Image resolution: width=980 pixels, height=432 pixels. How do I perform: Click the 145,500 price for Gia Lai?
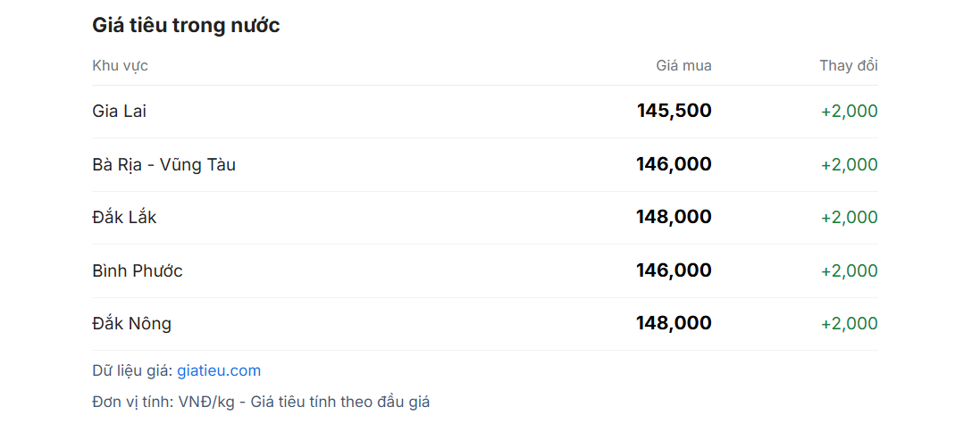(674, 111)
